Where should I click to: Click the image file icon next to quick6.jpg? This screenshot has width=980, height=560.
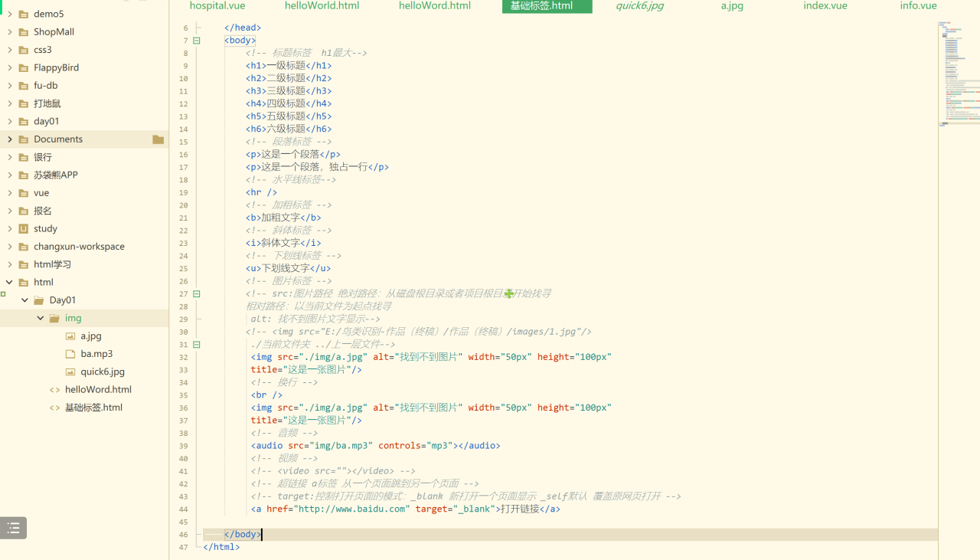pyautogui.click(x=70, y=372)
